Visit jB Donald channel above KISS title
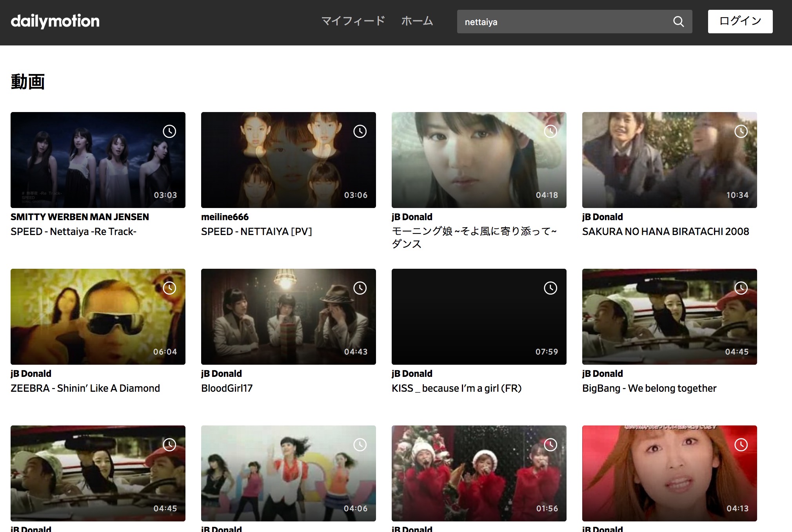This screenshot has width=792, height=532. point(412,374)
